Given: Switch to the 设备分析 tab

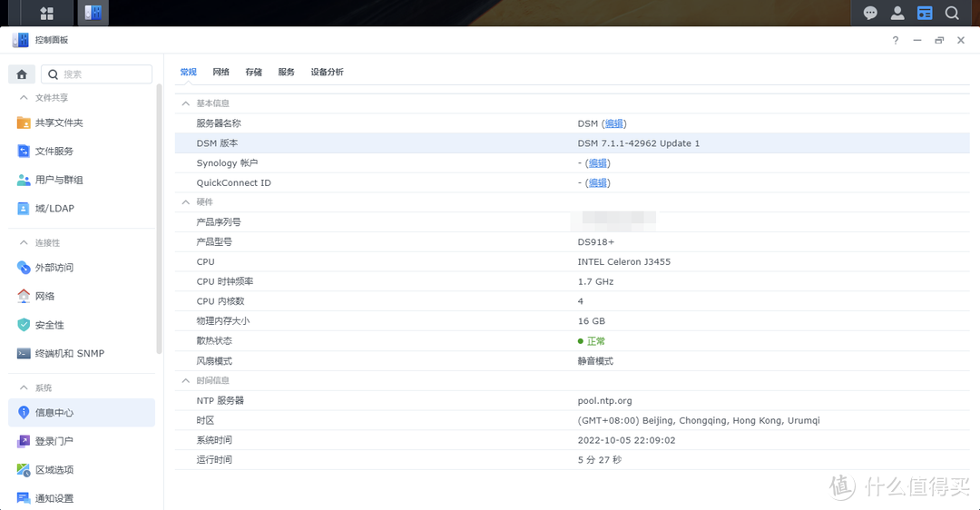Looking at the screenshot, I should click(327, 72).
